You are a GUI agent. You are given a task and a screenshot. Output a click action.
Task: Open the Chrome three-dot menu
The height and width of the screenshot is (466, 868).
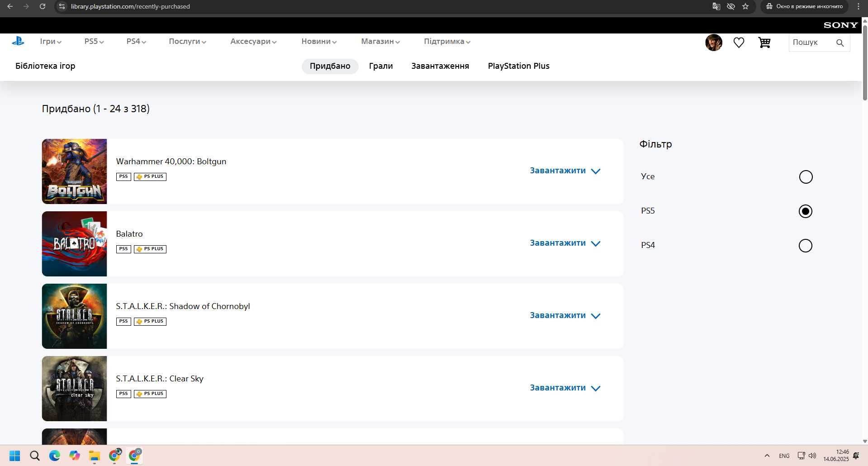point(859,6)
